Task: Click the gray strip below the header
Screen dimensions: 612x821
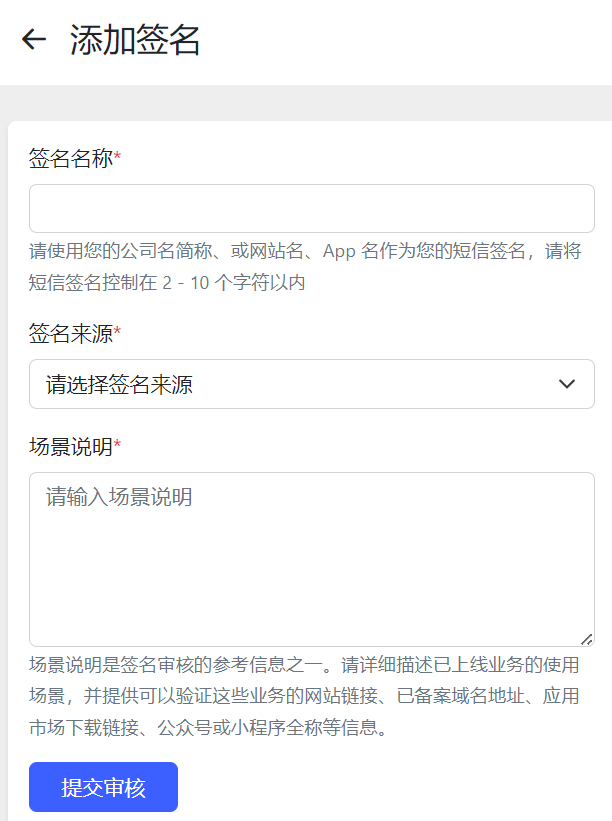Action: (x=306, y=103)
